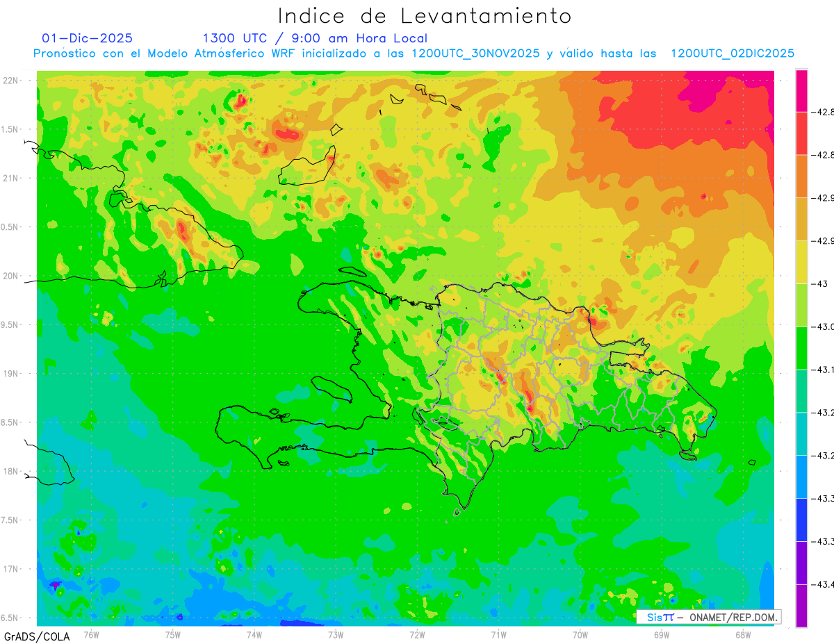Click the teal-green swatch in the color bar

coord(801,391)
